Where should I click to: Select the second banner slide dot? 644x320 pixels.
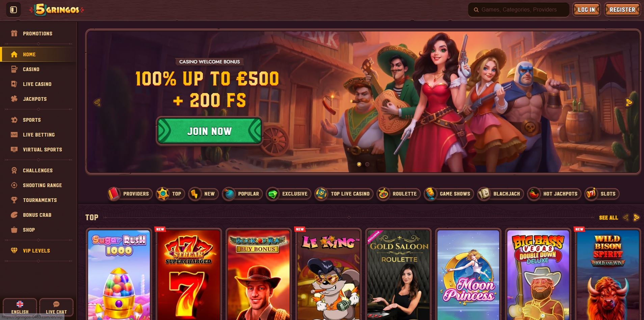point(367,164)
